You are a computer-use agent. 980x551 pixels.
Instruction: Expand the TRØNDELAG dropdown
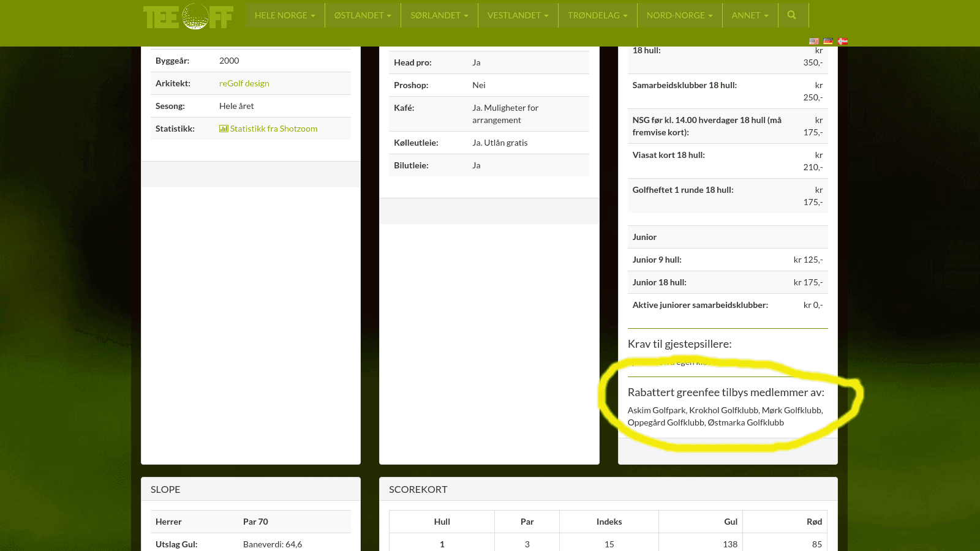597,15
